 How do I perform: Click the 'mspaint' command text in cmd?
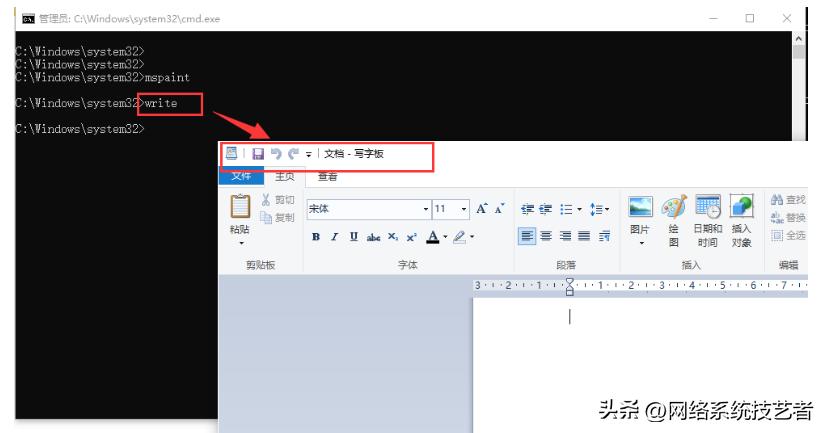[x=167, y=77]
